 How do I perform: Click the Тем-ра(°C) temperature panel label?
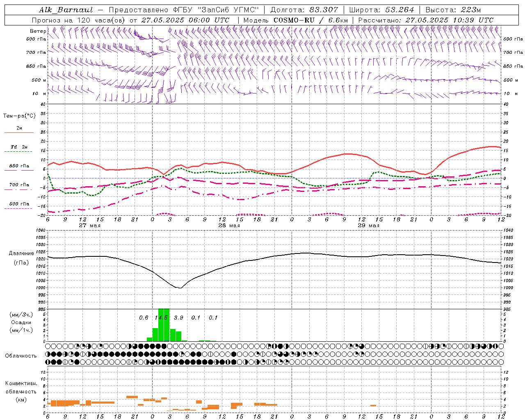click(19, 116)
